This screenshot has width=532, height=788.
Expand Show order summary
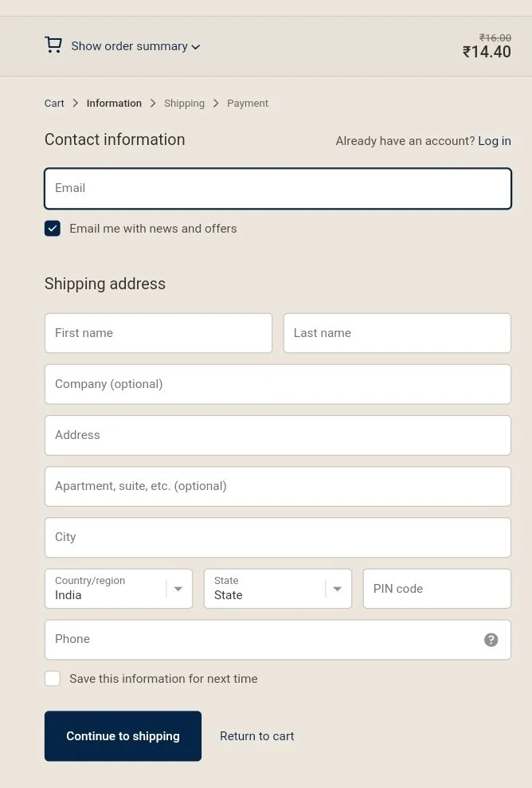pos(130,46)
